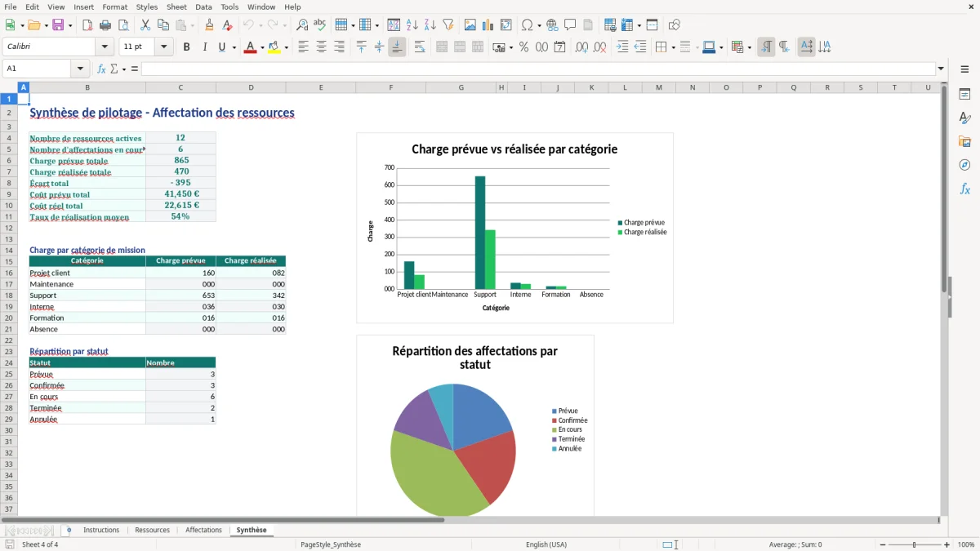Insert or edit pivot table
980x551 pixels.
pyautogui.click(x=506, y=25)
